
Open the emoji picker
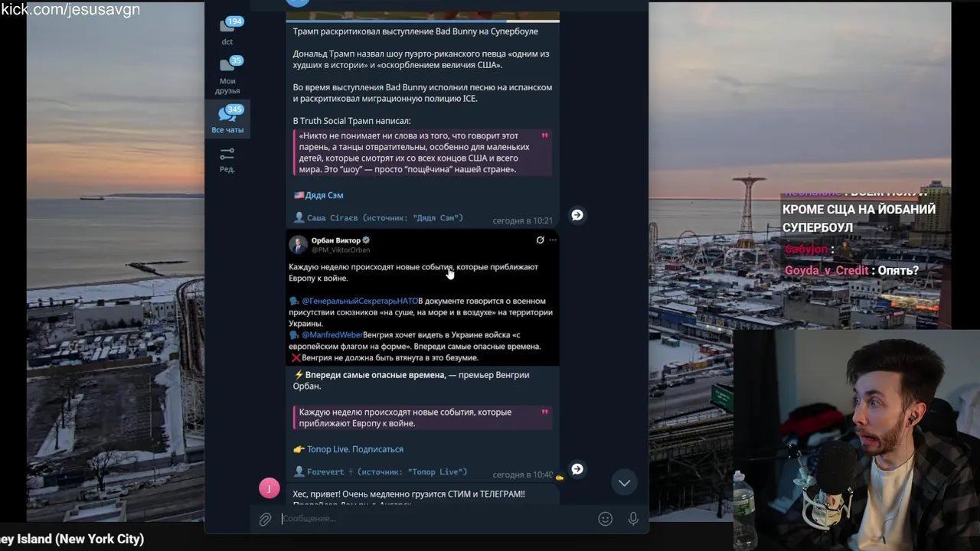tap(605, 519)
